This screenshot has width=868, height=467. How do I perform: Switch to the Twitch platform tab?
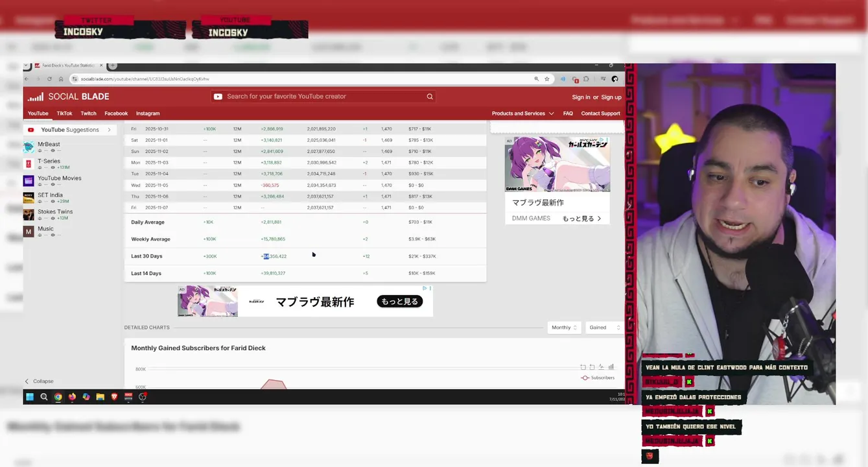tap(88, 114)
